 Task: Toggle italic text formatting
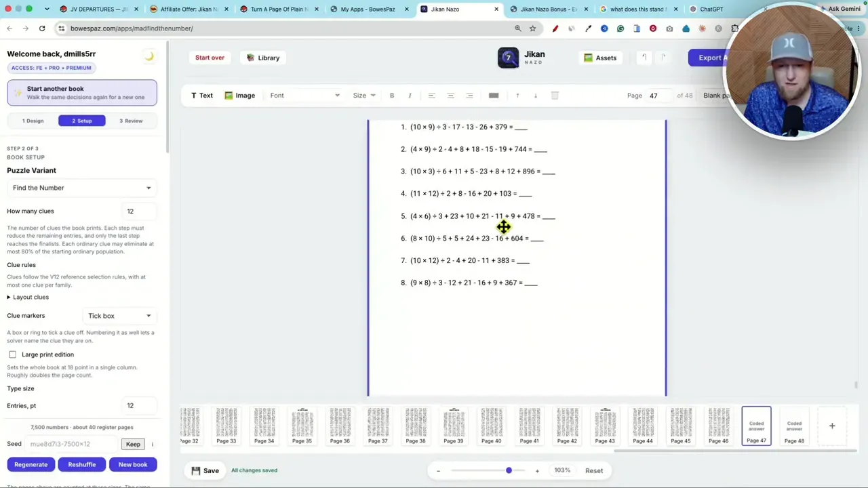point(410,96)
